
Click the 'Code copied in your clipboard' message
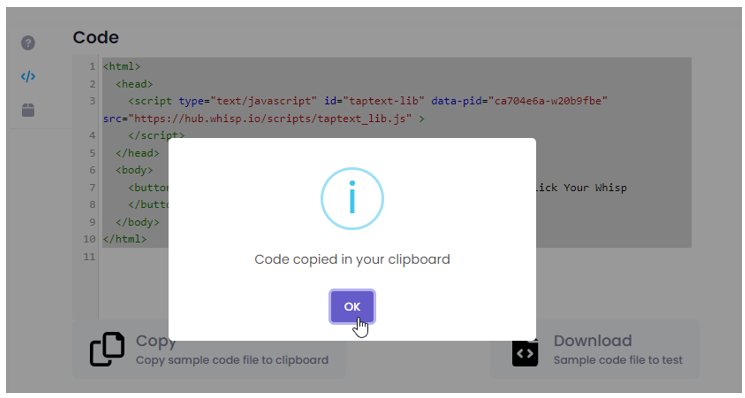click(x=352, y=259)
